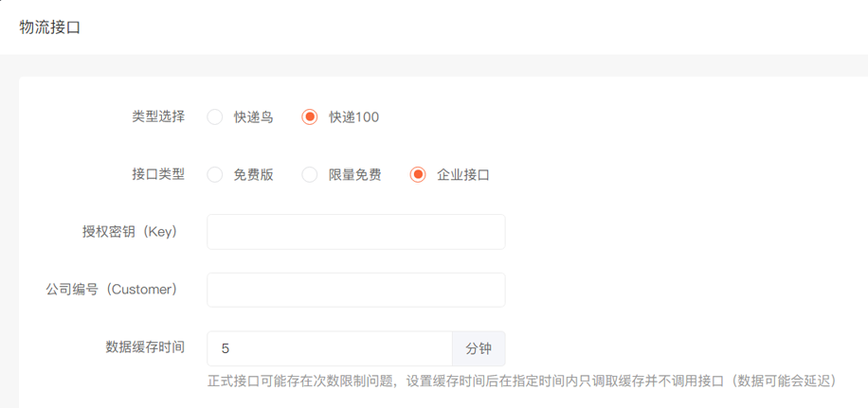The height and width of the screenshot is (408, 868).
Task: Click the 公司编号（Customer）label text
Action: [112, 290]
